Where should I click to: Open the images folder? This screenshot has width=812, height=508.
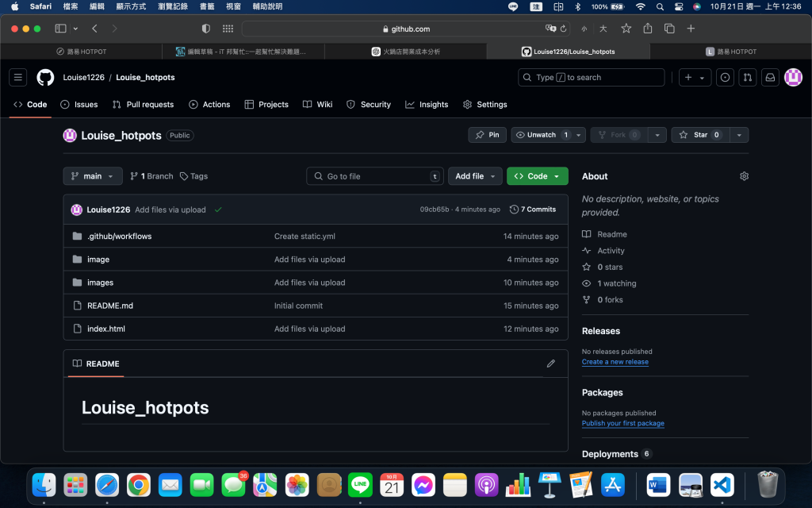pos(100,283)
